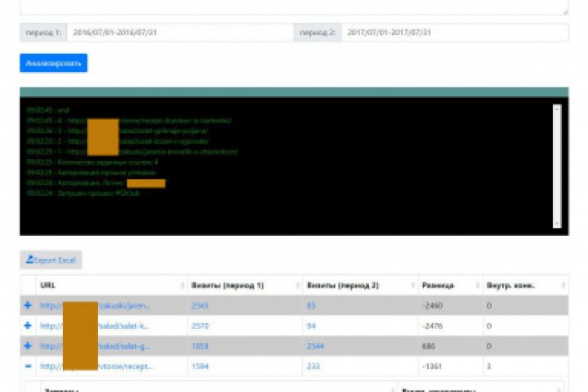Click the period 2 visits value 2544
588x392 pixels.
tap(315, 346)
